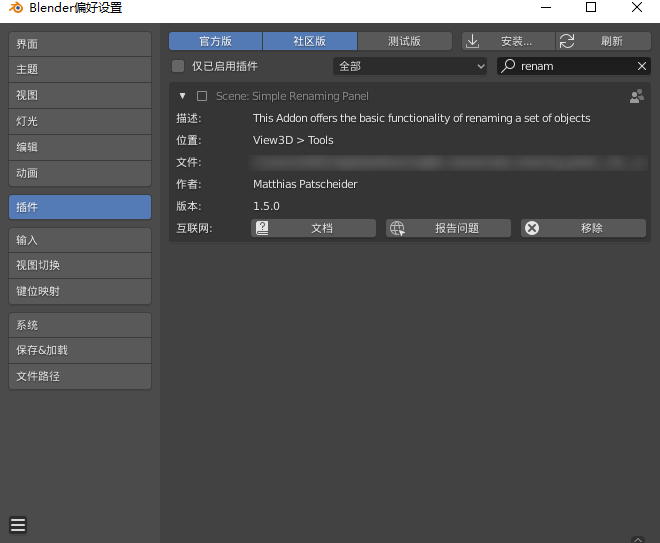Click the addon description text
Image resolution: width=660 pixels, height=543 pixels.
421,118
